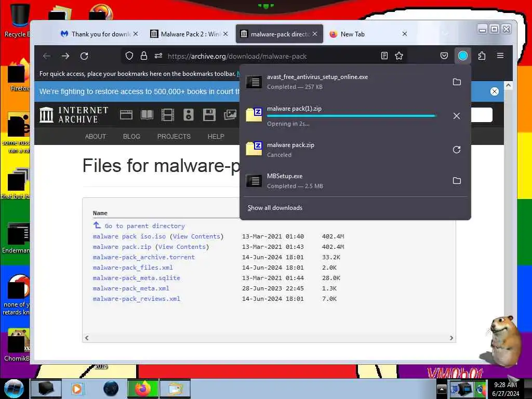
Task: Open malware-pack_archive.torrent link
Action: pyautogui.click(x=144, y=257)
